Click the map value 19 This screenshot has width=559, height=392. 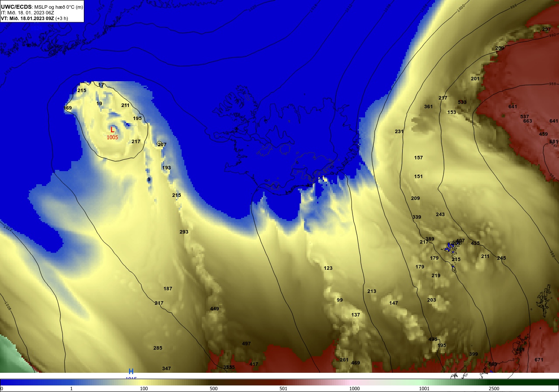coord(99,104)
